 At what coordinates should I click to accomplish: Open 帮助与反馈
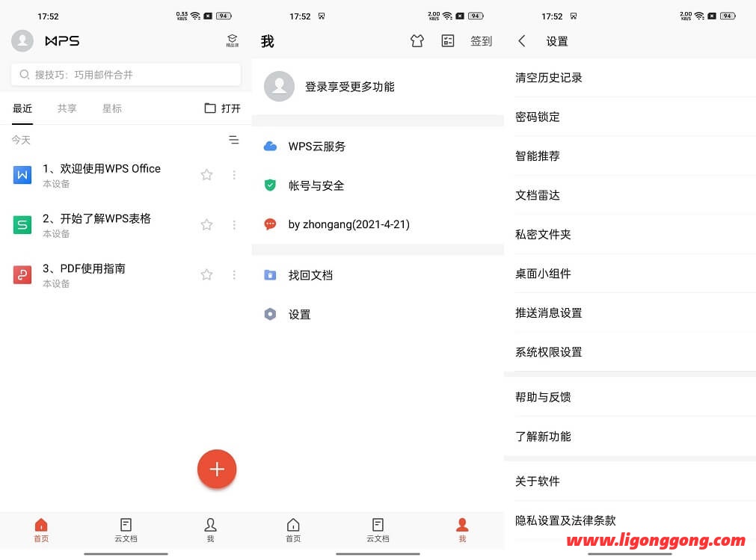tap(630, 396)
